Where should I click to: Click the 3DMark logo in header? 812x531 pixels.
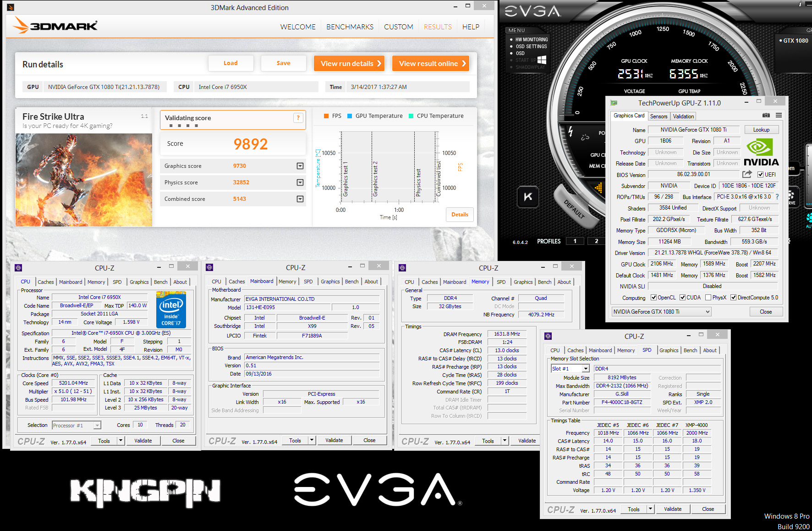55,26
